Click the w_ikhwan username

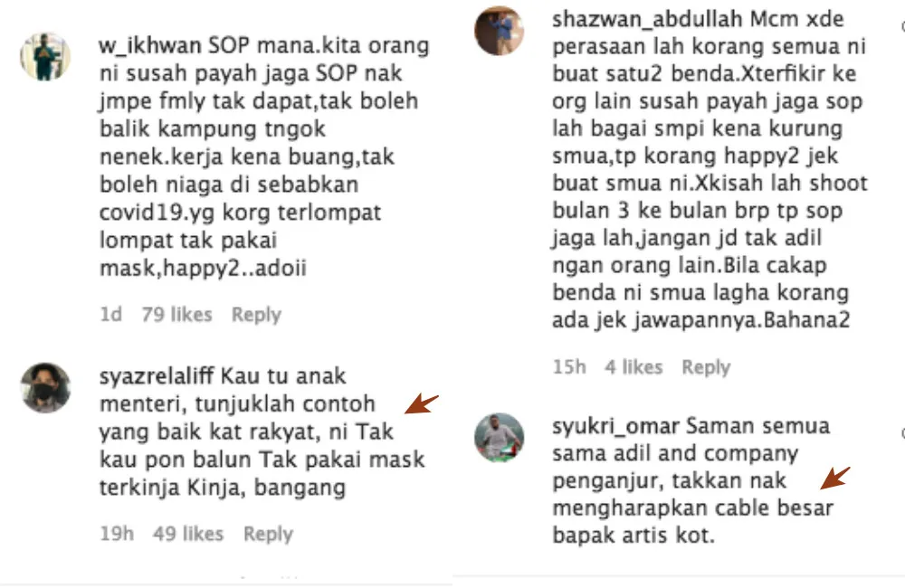pos(150,45)
